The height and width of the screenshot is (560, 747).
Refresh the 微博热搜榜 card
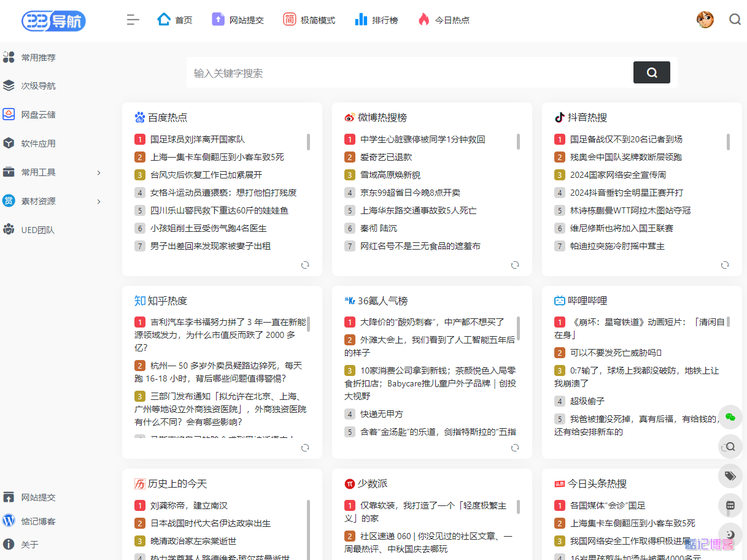(515, 265)
